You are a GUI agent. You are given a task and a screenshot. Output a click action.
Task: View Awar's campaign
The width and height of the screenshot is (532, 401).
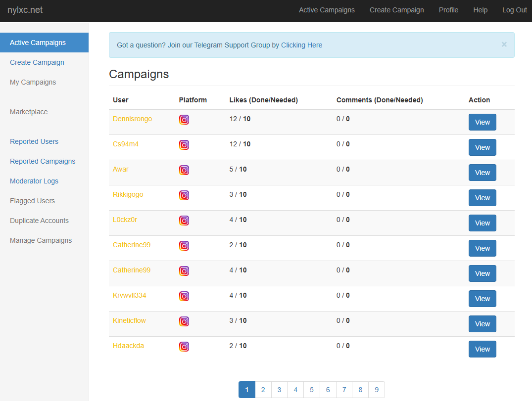click(x=482, y=173)
